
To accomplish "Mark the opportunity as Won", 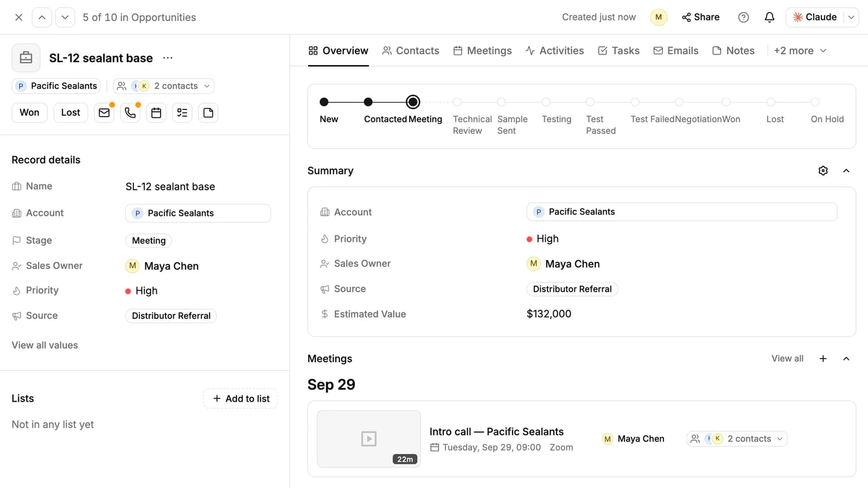I will (29, 113).
